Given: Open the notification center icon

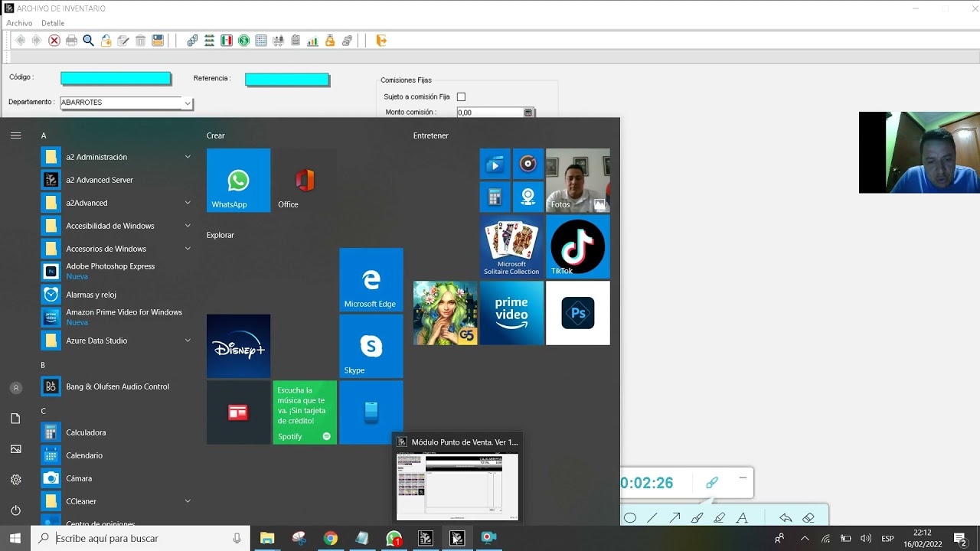Looking at the screenshot, I should coord(960,538).
